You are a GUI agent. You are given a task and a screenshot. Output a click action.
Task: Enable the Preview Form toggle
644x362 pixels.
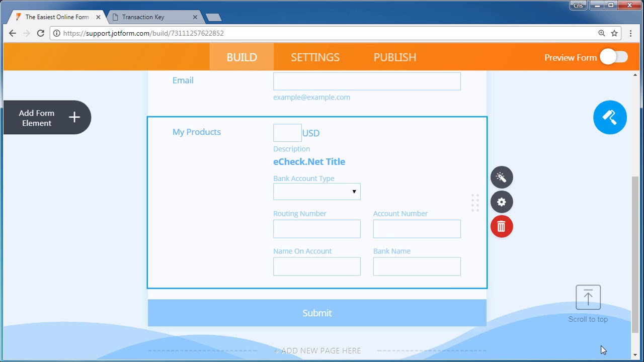(613, 57)
